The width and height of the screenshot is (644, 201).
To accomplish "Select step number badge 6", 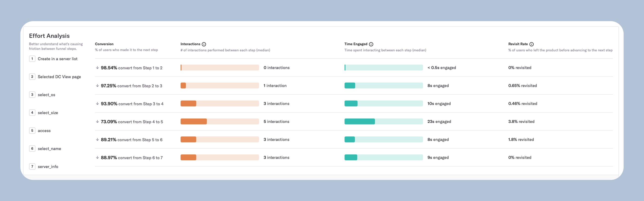I will (x=32, y=149).
